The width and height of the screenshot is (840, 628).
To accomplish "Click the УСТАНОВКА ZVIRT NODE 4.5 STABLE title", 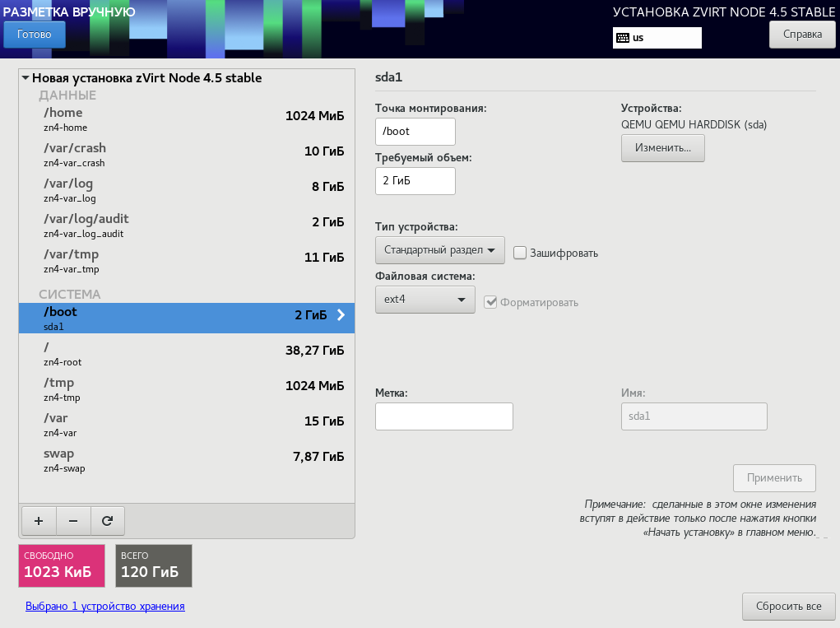I will 724,12.
